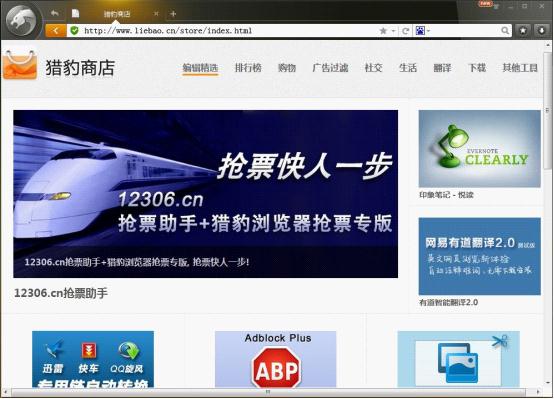Screen dimensions: 554x399
Task: Click the Adblock Plus extension thumbnail
Action: pyautogui.click(x=276, y=359)
